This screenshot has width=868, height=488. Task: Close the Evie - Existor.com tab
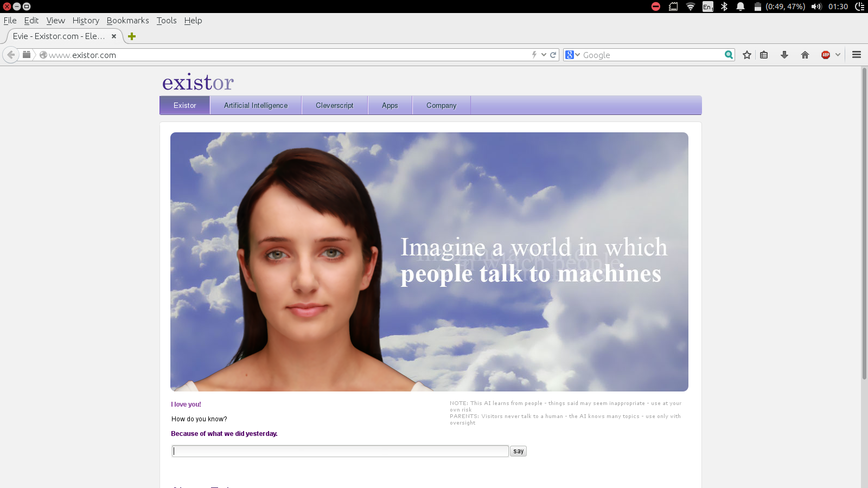(114, 36)
